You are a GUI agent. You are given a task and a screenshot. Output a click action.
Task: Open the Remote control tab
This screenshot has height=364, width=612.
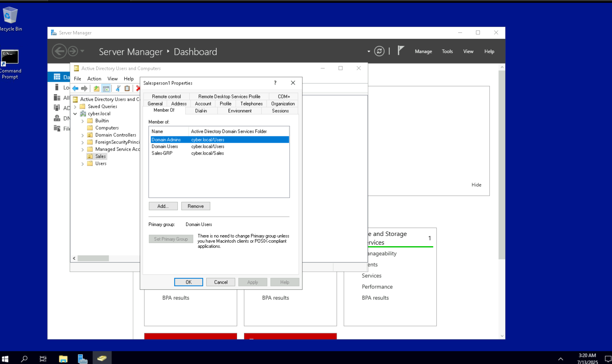click(x=166, y=97)
